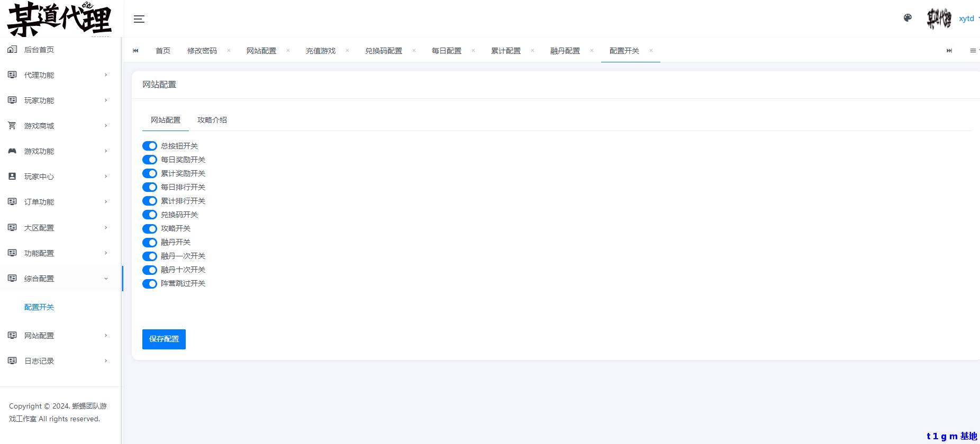980x444 pixels.
Task: Click the 后台首页 home icon
Action: tap(12, 50)
